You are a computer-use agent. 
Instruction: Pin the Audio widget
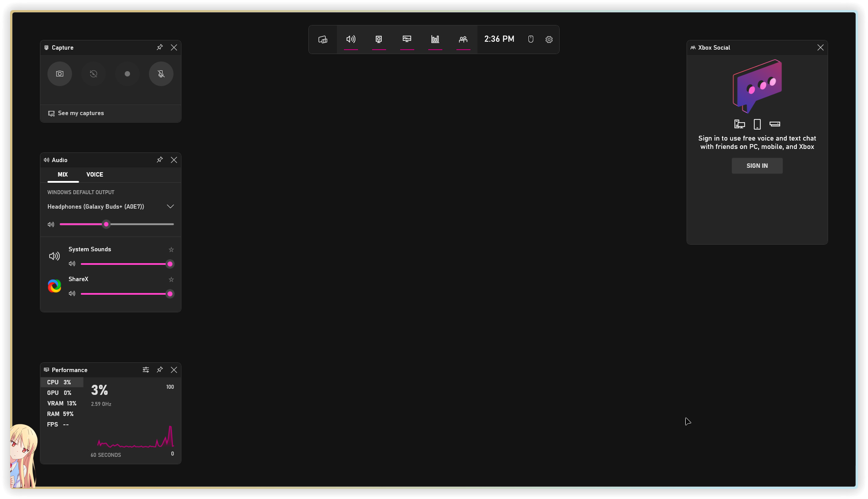(160, 160)
